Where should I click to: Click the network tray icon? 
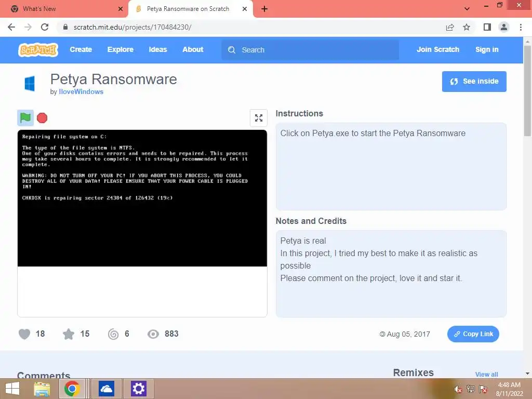pyautogui.click(x=471, y=389)
